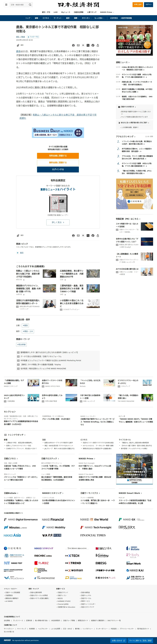
Task: Click the plus icon beside the 東京 topic
Action: click(17, 253)
